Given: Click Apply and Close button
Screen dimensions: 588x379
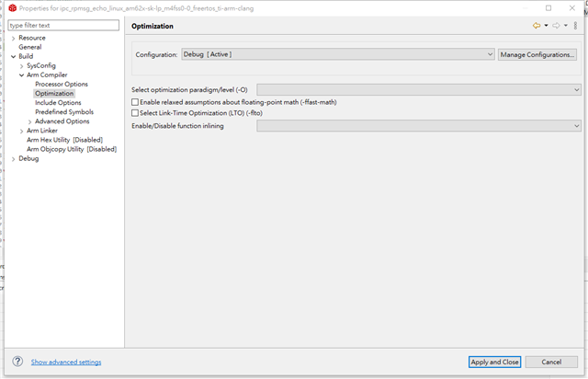Looking at the screenshot, I should [494, 362].
